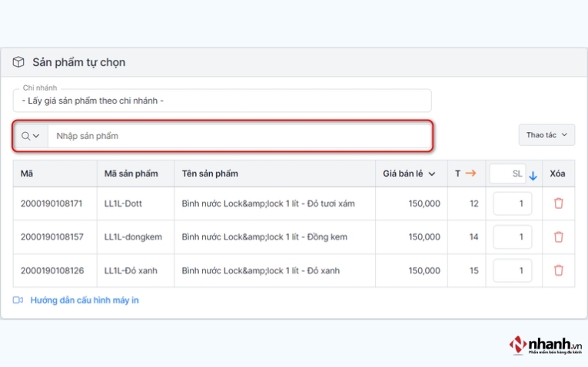Click the LL1L-dongkem product code
The height and width of the screenshot is (367, 588).
tap(133, 237)
